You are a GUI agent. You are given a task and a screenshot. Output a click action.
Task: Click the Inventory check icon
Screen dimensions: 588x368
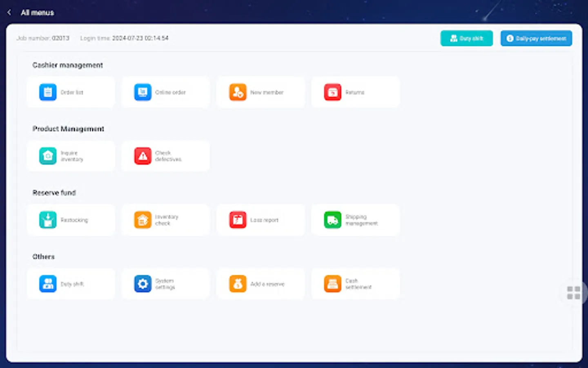pos(143,220)
